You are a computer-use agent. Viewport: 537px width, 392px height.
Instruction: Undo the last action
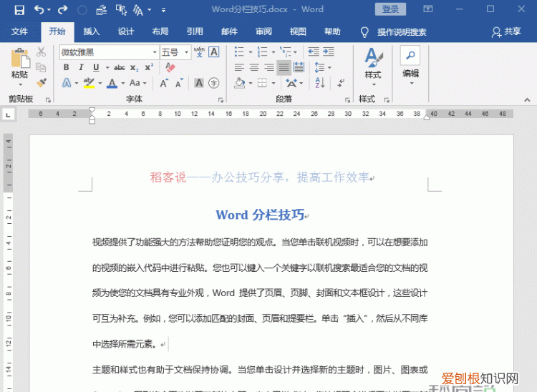pyautogui.click(x=39, y=10)
